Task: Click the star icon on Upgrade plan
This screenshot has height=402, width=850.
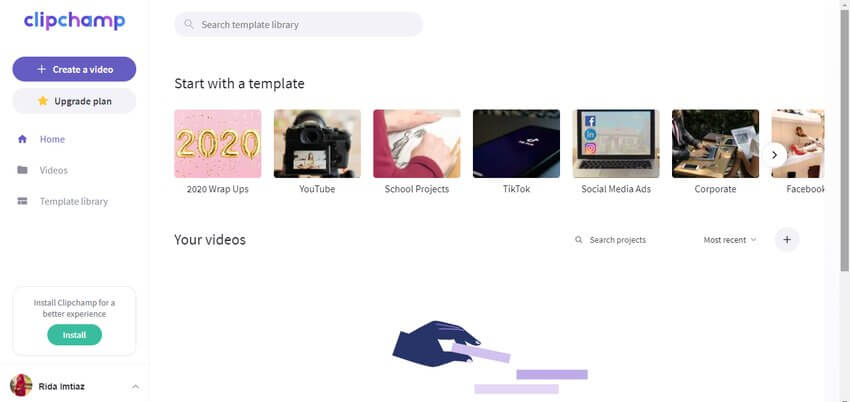Action: 43,101
